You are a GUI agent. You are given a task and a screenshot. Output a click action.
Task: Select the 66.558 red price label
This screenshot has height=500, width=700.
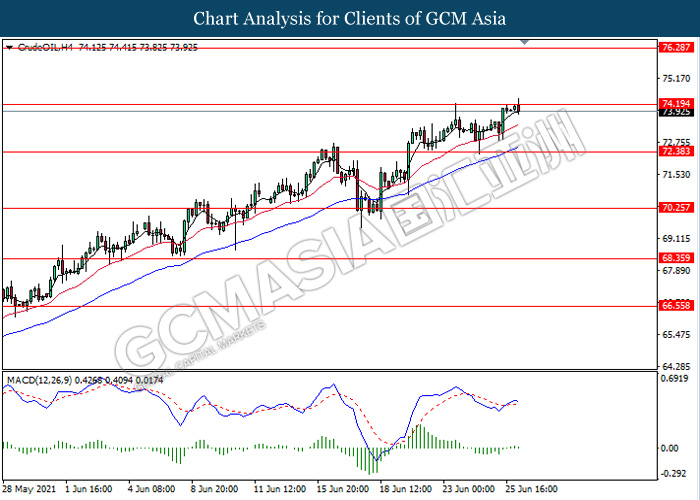[x=676, y=306]
